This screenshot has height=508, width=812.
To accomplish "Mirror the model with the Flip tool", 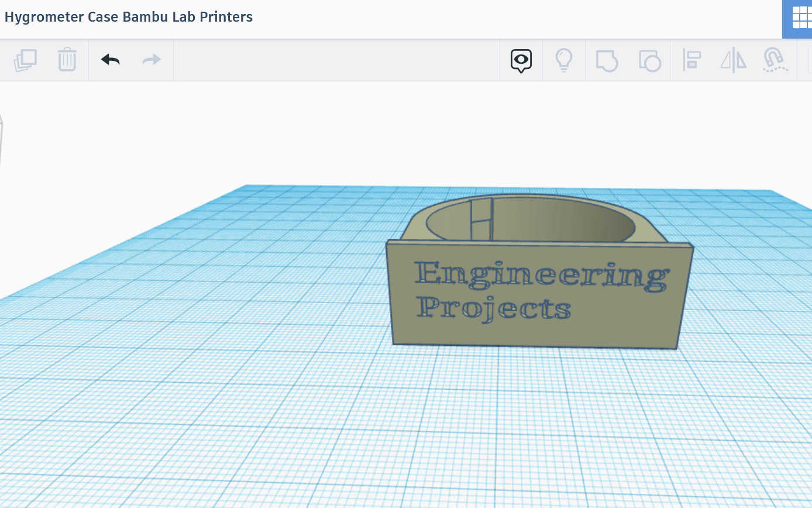I will (x=733, y=60).
